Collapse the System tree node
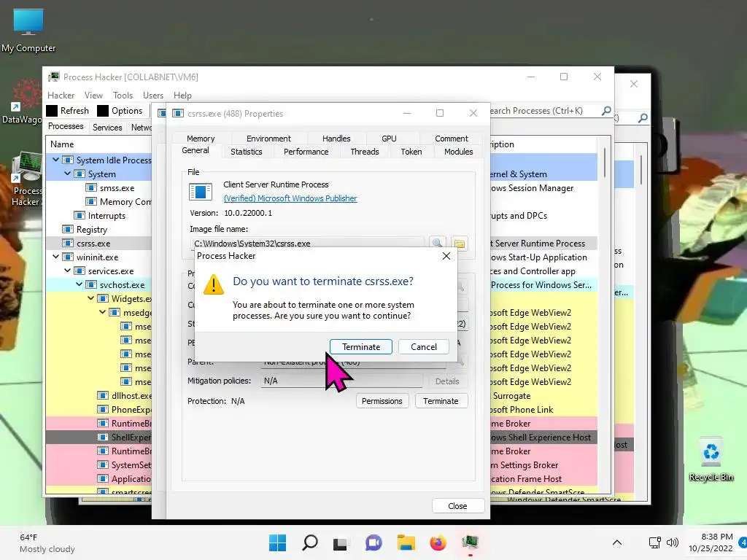This screenshot has width=747, height=560. click(x=68, y=174)
